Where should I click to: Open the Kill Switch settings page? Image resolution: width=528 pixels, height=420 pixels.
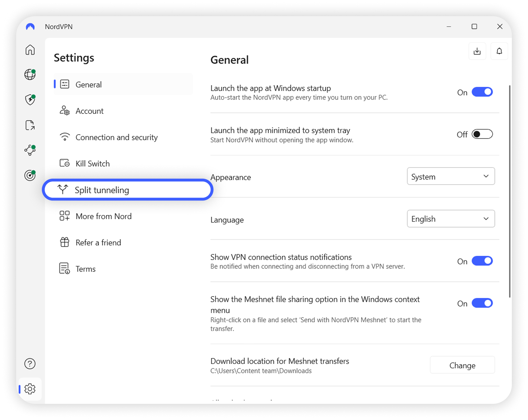click(x=92, y=163)
